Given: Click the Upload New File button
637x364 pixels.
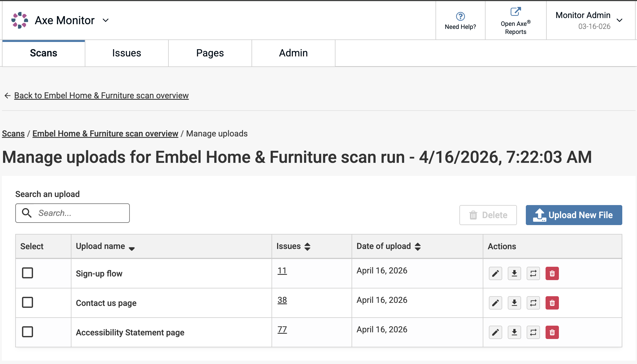Looking at the screenshot, I should click(574, 215).
